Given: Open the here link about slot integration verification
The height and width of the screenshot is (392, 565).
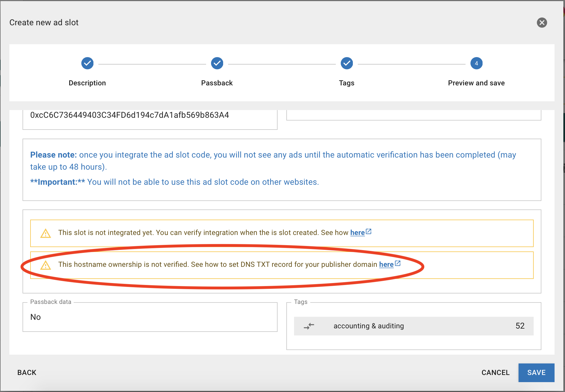Looking at the screenshot, I should click(x=358, y=233).
